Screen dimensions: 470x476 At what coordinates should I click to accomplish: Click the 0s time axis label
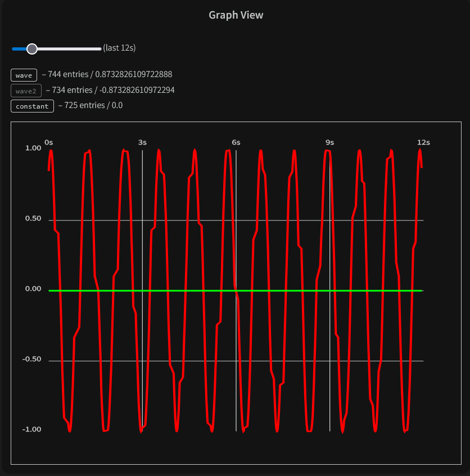click(49, 143)
